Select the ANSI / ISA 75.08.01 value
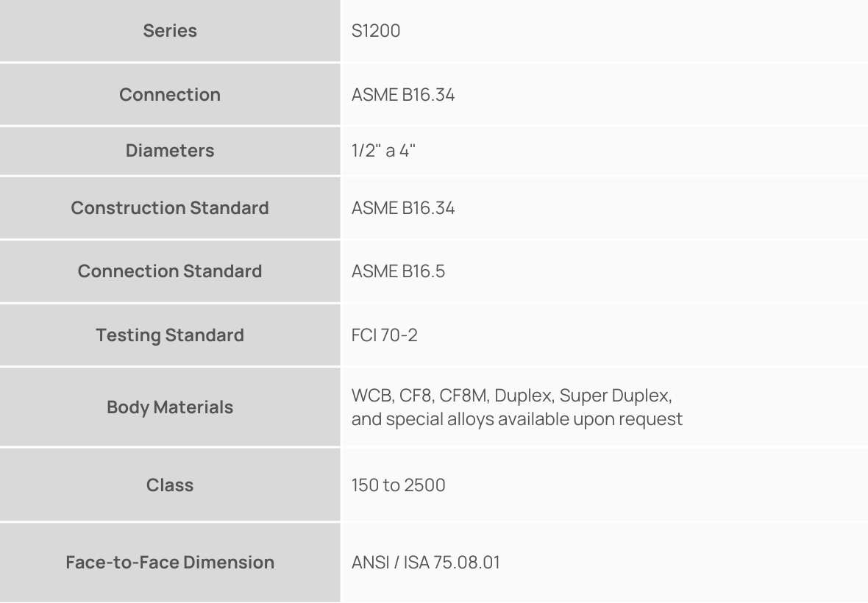The image size is (868, 603). 426,564
